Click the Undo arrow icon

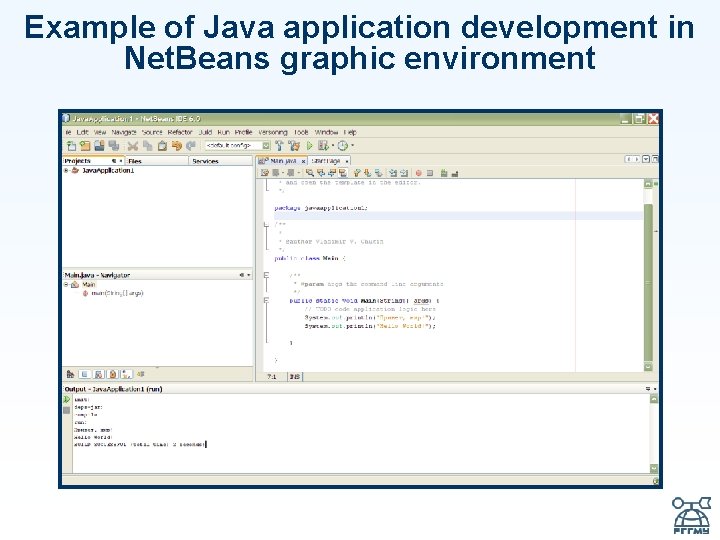(x=176, y=146)
